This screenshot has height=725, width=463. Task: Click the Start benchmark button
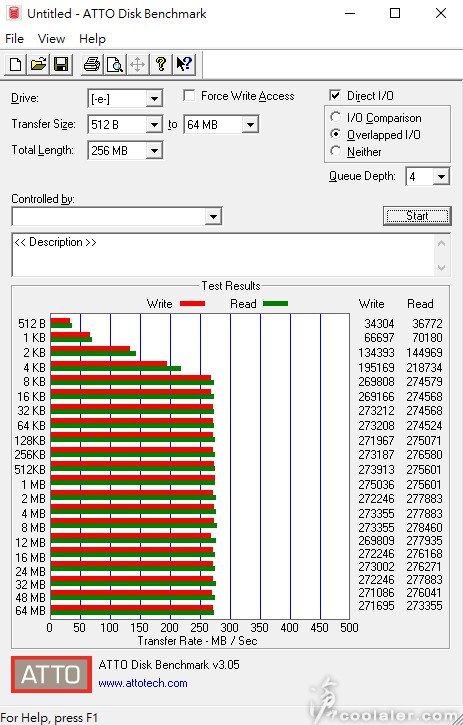click(x=417, y=216)
